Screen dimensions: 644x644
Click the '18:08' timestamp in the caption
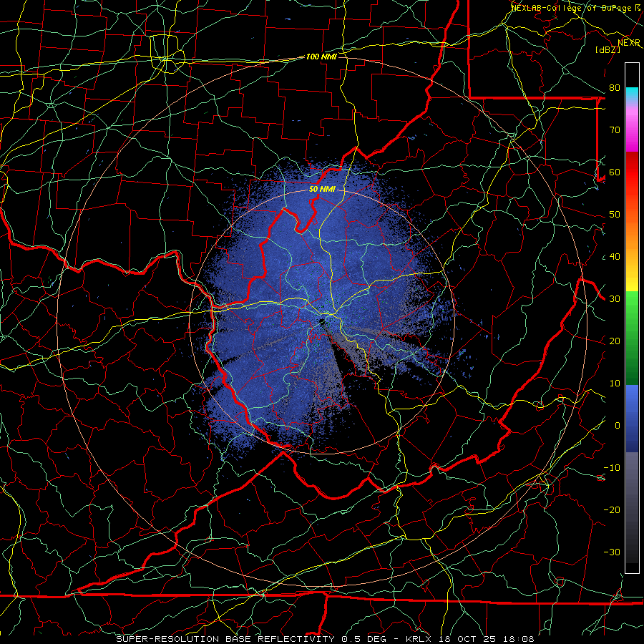coord(517,639)
